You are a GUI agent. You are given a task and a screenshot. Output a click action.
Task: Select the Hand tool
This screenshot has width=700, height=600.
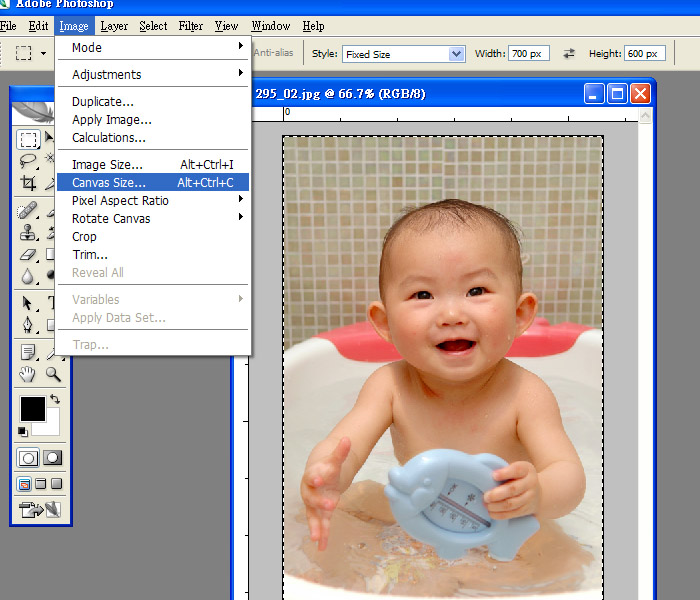point(28,375)
